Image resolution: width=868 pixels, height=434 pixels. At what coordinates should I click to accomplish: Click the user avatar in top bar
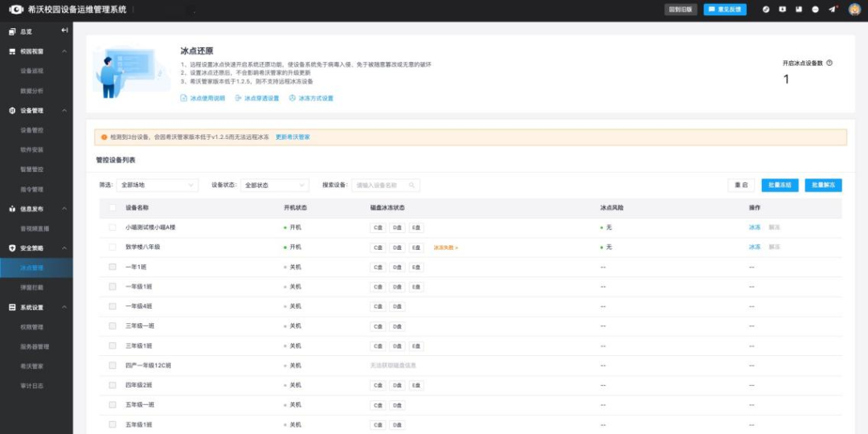pos(854,10)
